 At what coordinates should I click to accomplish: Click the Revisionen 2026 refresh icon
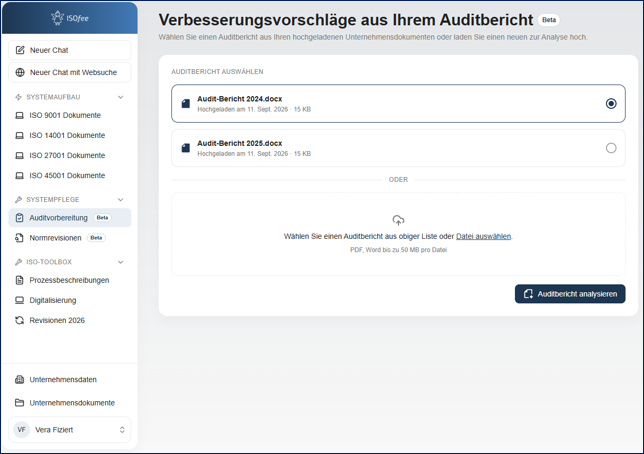coord(19,320)
